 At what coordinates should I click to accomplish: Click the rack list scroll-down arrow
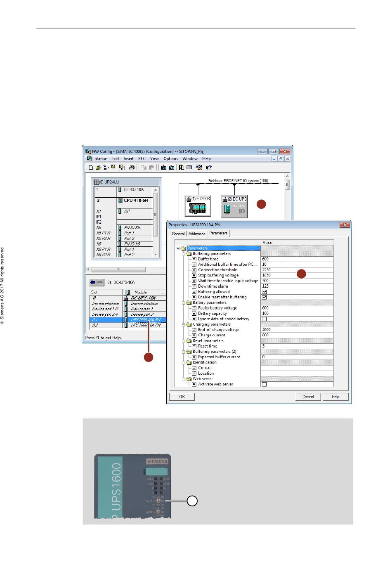point(156,255)
